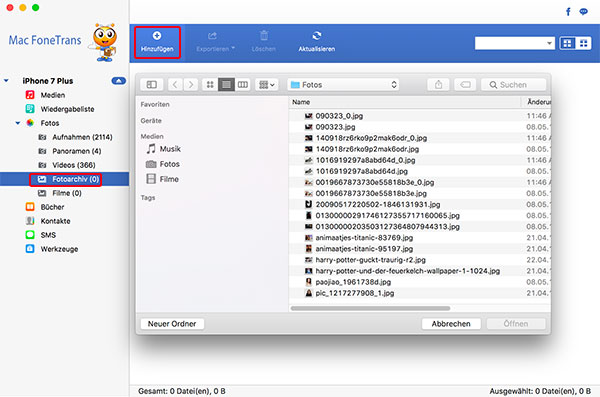Select Medien in the sidebar
Viewport: 600px width, 397px height.
coord(53,95)
